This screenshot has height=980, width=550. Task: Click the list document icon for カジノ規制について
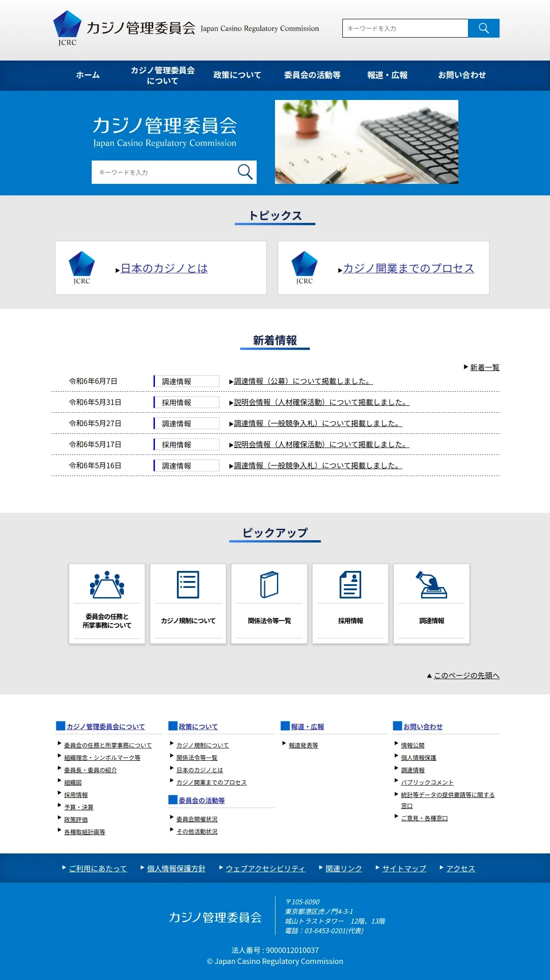point(188,584)
